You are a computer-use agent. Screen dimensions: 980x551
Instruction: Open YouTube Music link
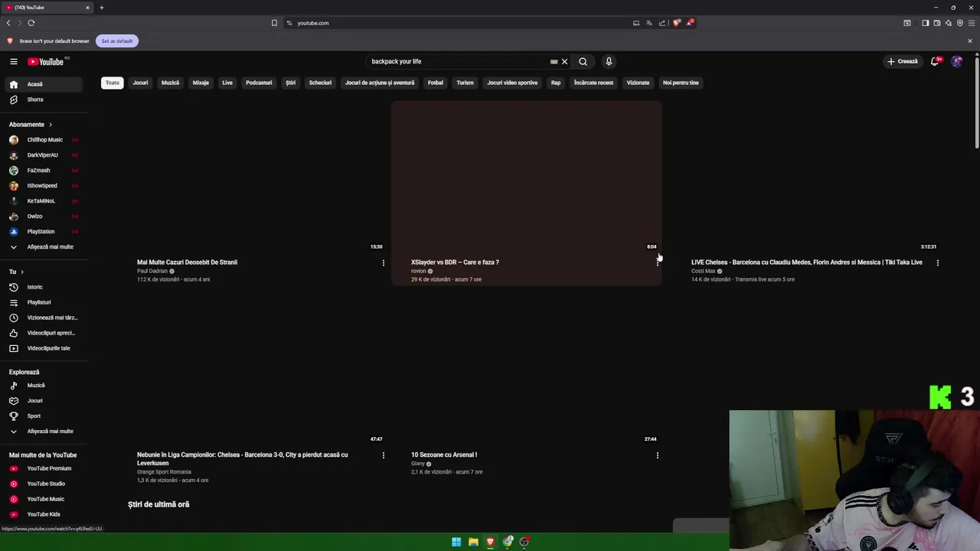[44, 499]
